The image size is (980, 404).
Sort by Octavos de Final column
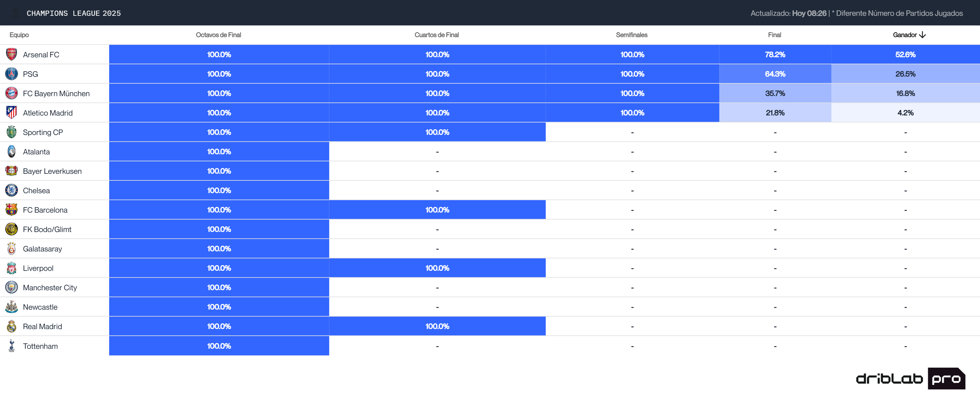coord(218,35)
